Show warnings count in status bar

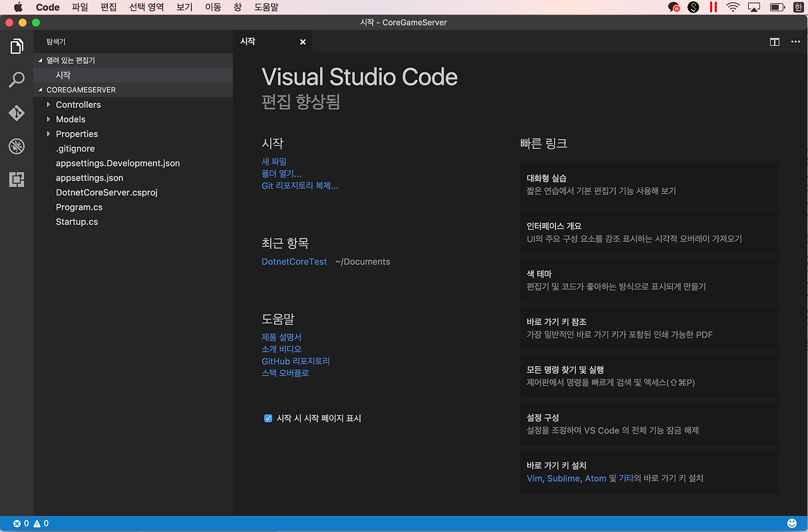[x=41, y=523]
